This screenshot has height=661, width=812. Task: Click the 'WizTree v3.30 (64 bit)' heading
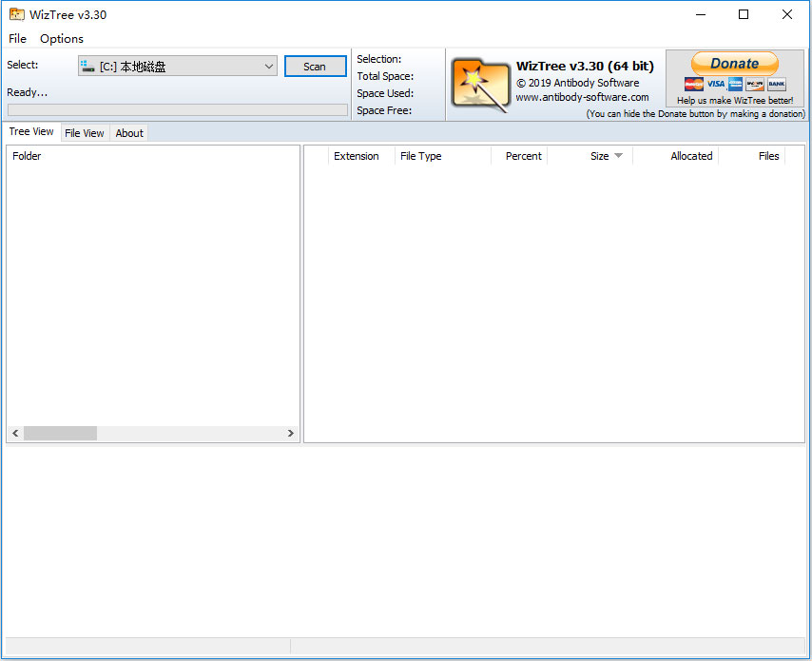pos(585,67)
